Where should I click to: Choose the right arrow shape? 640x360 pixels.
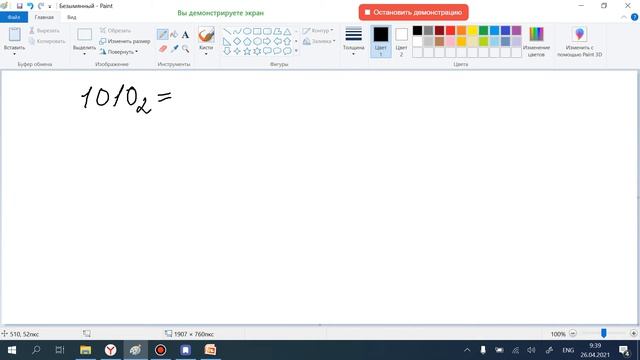[x=267, y=41]
